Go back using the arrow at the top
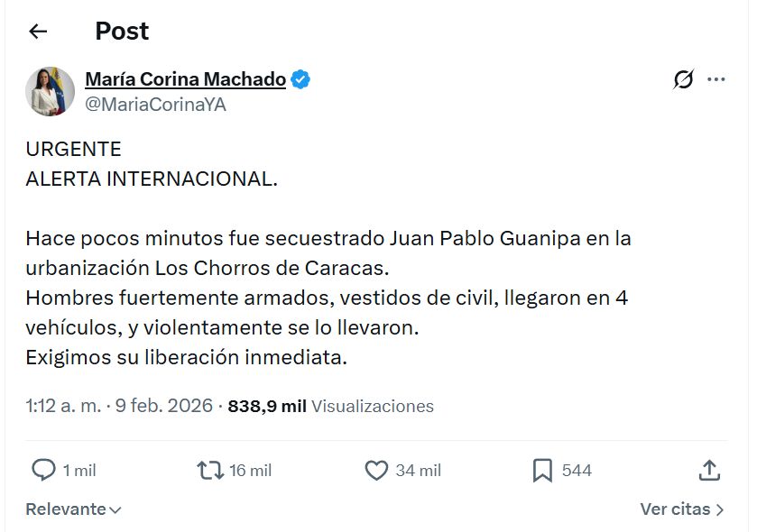Image resolution: width=757 pixels, height=532 pixels. click(x=36, y=30)
